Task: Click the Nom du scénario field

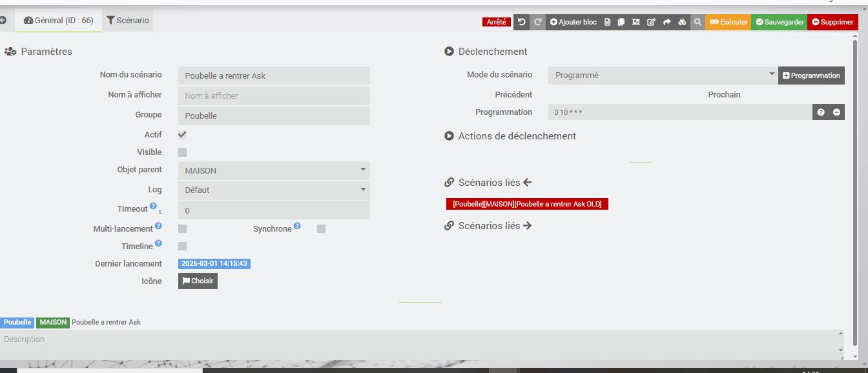Action: point(274,76)
